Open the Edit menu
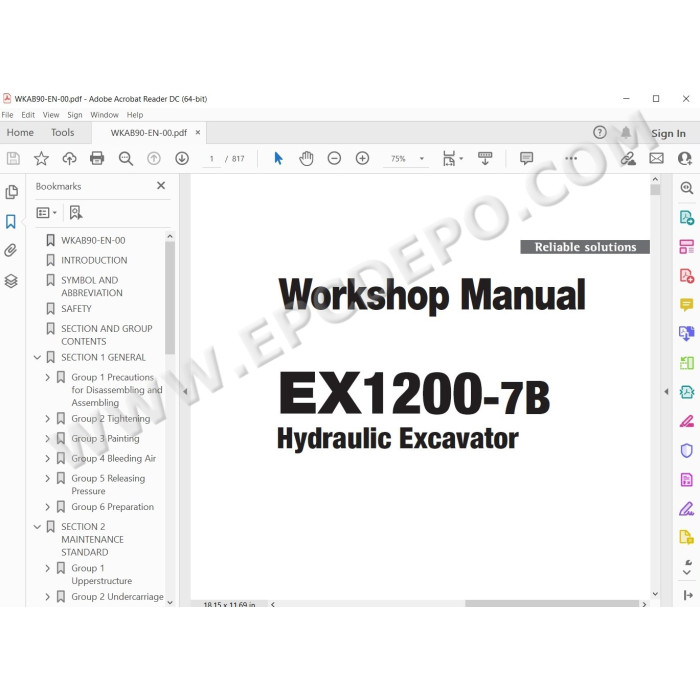The image size is (700, 700). pyautogui.click(x=28, y=115)
